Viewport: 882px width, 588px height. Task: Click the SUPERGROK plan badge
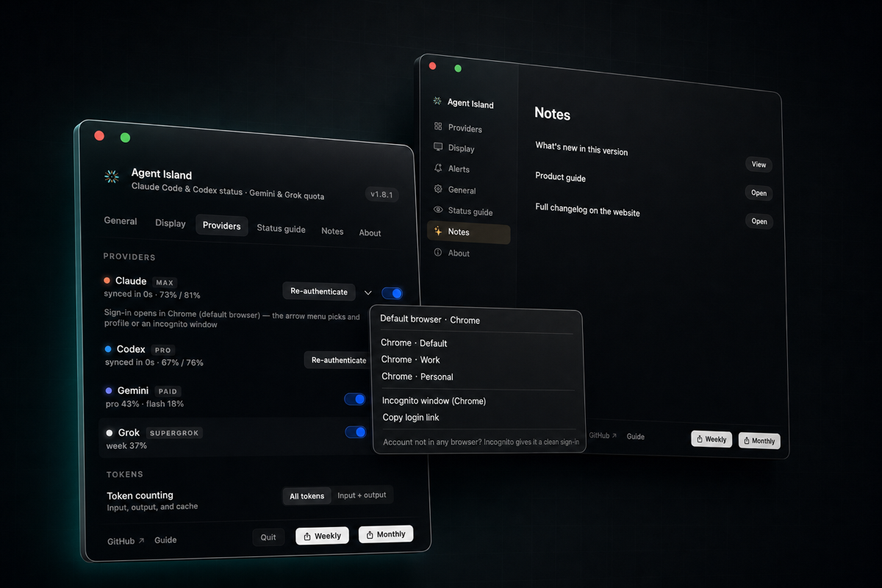click(x=174, y=433)
